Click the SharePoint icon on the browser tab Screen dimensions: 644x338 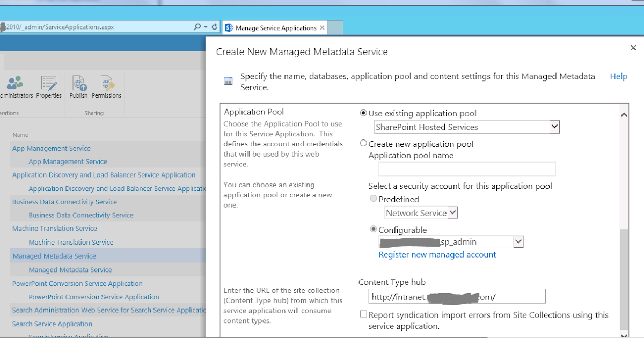tap(228, 27)
